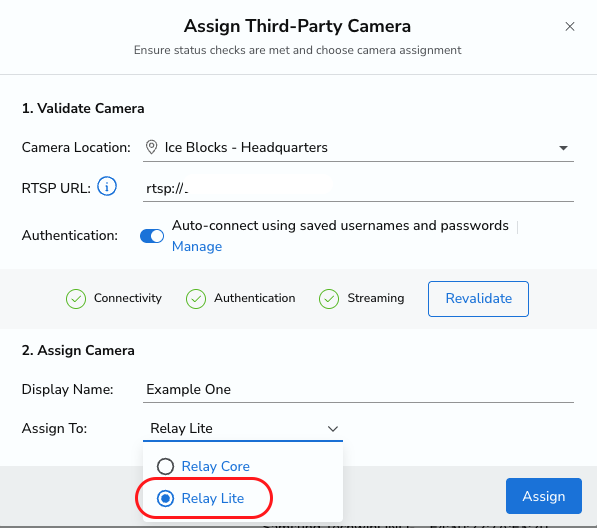Click the RTSP URL info icon
Image resolution: width=597 pixels, height=528 pixels.
tap(107, 187)
